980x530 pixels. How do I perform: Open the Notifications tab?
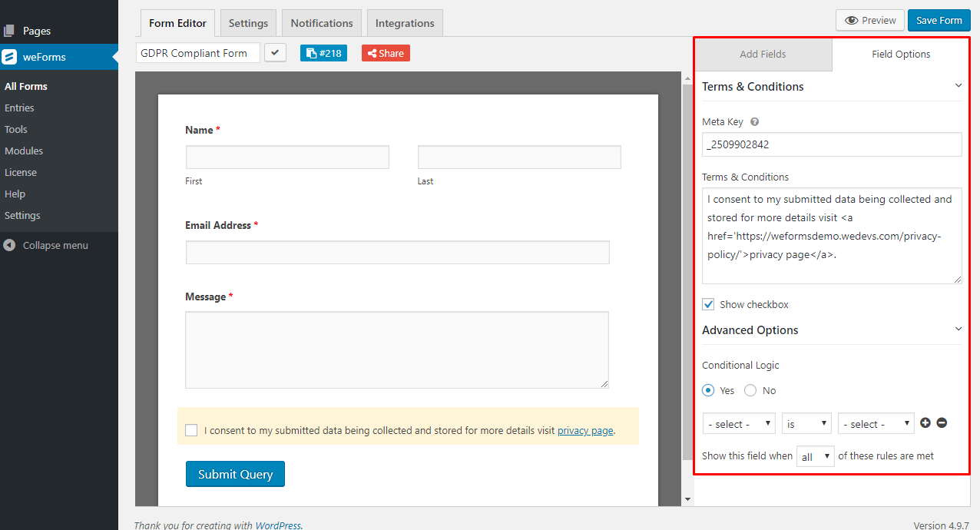coord(322,23)
